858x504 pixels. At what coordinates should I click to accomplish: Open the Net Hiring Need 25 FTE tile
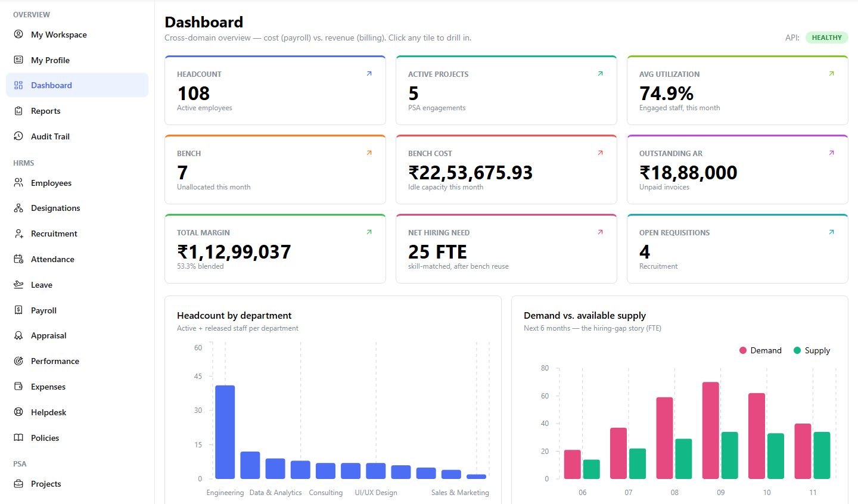pos(506,249)
